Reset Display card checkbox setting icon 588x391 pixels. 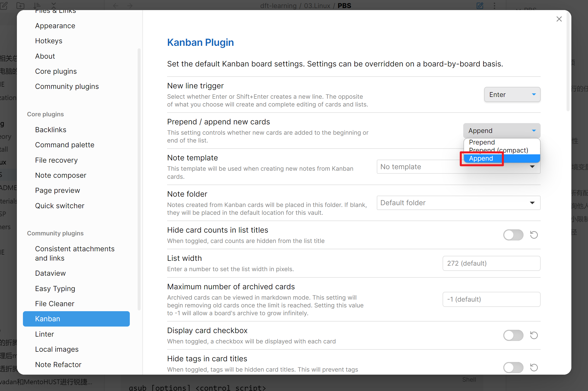tap(534, 335)
